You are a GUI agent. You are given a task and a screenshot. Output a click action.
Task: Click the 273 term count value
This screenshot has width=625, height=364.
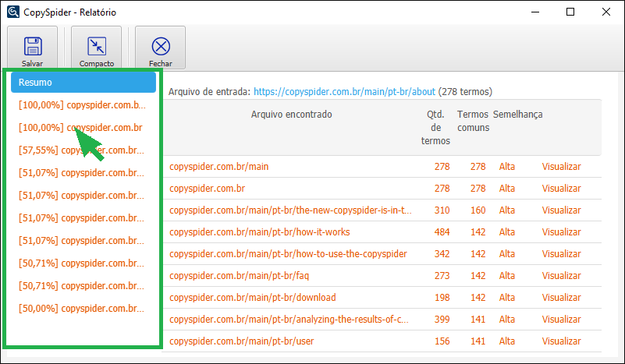pos(442,276)
